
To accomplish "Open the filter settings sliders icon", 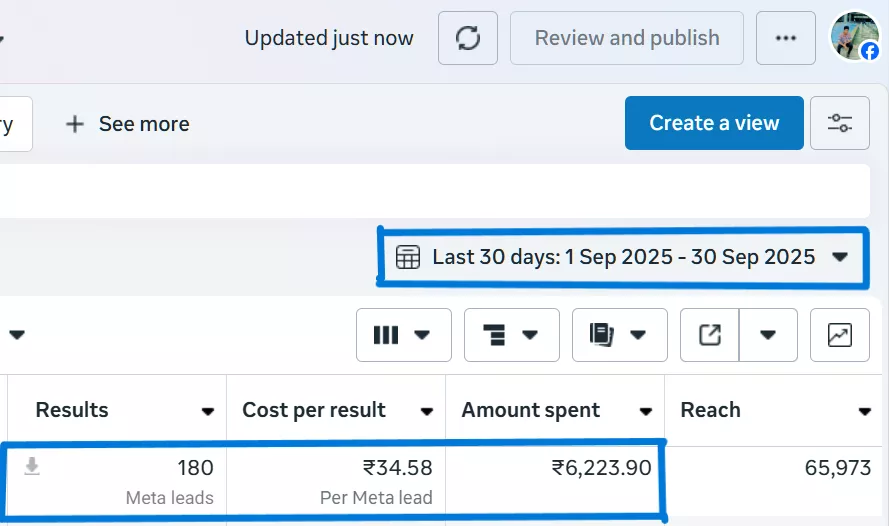I will tap(839, 123).
